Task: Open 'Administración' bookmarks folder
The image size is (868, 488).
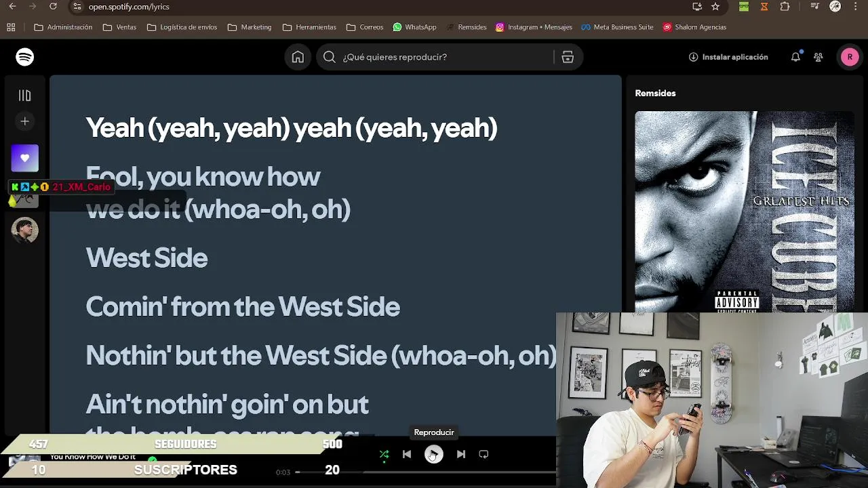Action: 63,27
